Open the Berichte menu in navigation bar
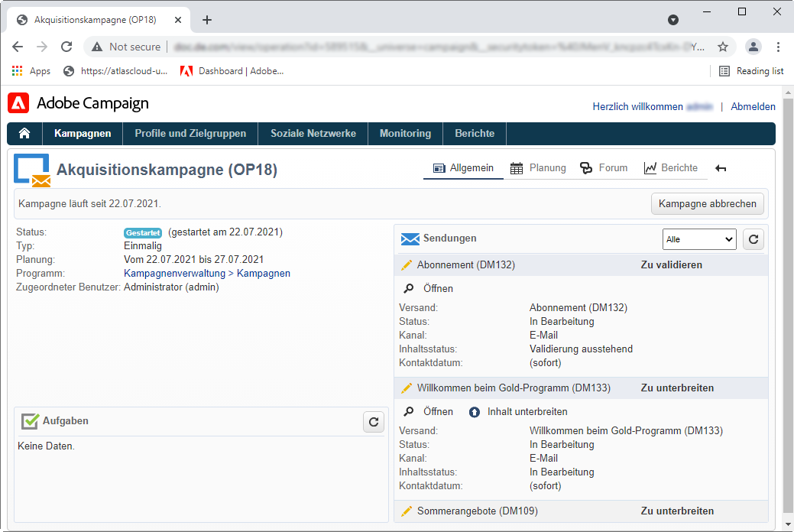This screenshot has height=532, width=794. tap(475, 133)
